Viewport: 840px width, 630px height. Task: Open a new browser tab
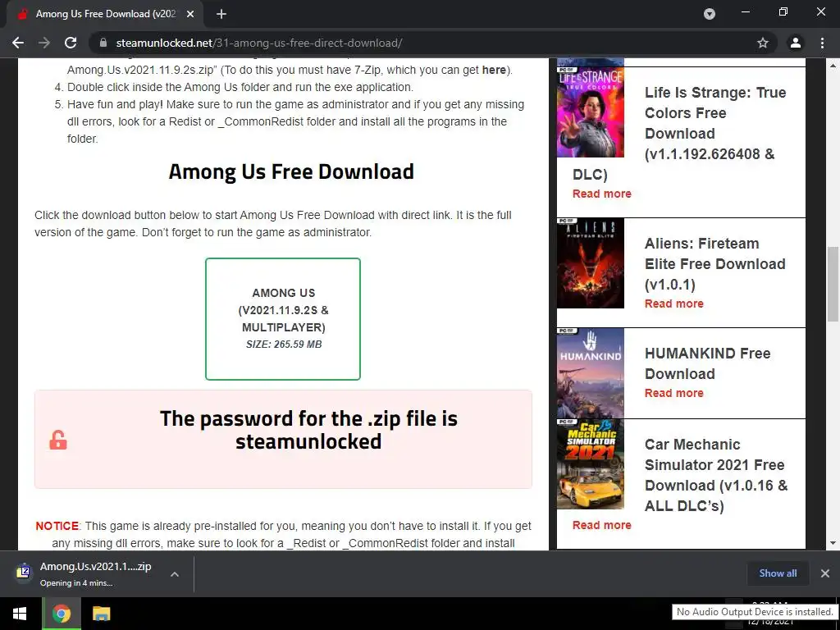click(x=221, y=14)
